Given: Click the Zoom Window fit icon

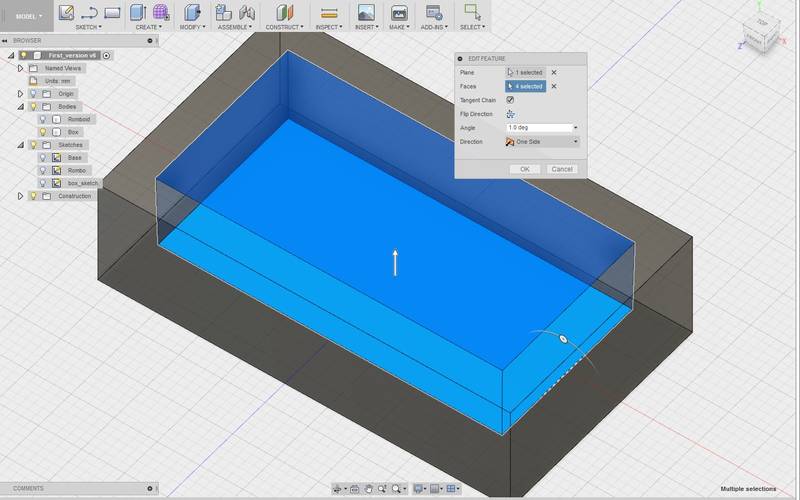Looking at the screenshot, I should click(396, 489).
